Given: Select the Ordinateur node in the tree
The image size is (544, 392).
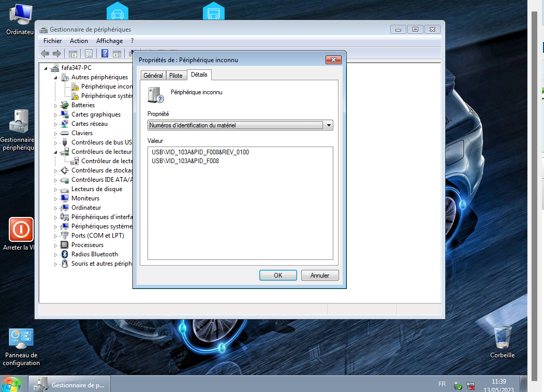Looking at the screenshot, I should [86, 208].
